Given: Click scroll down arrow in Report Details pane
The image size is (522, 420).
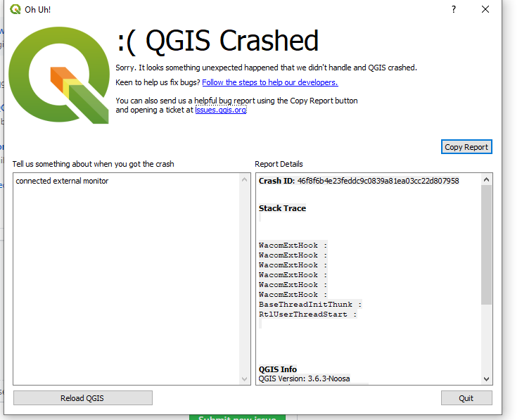Looking at the screenshot, I should coord(486,379).
